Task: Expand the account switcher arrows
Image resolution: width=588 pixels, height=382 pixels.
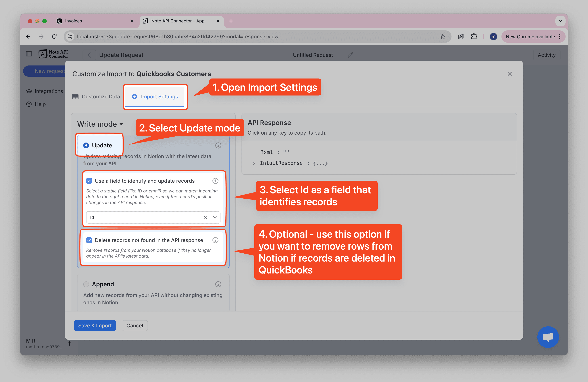Action: 69,343
